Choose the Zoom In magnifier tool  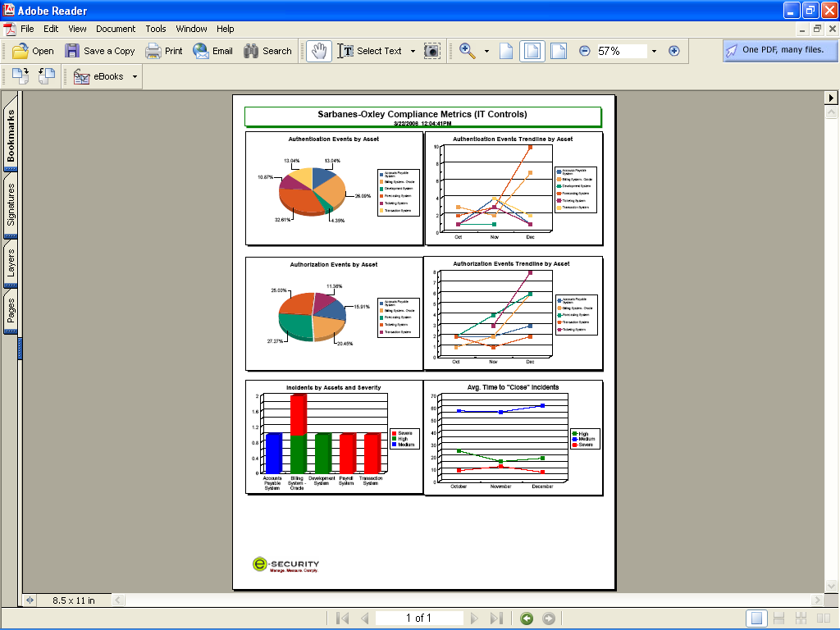point(467,51)
